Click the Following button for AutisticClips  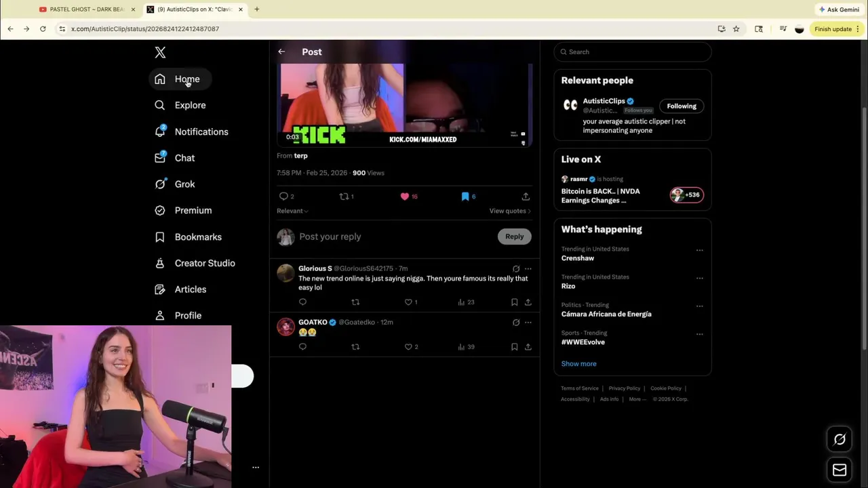pyautogui.click(x=682, y=106)
